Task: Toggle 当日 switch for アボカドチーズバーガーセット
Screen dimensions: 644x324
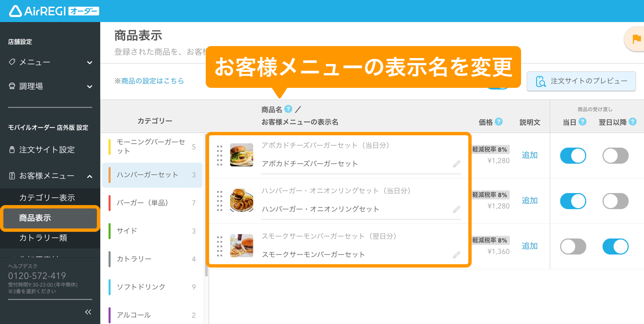Action: [573, 156]
